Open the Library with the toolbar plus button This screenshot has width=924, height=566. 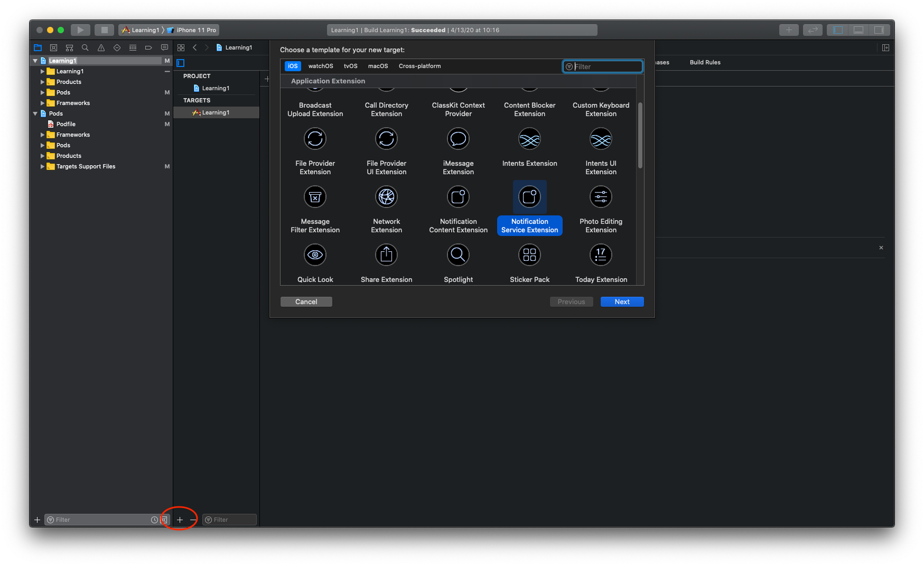point(788,30)
